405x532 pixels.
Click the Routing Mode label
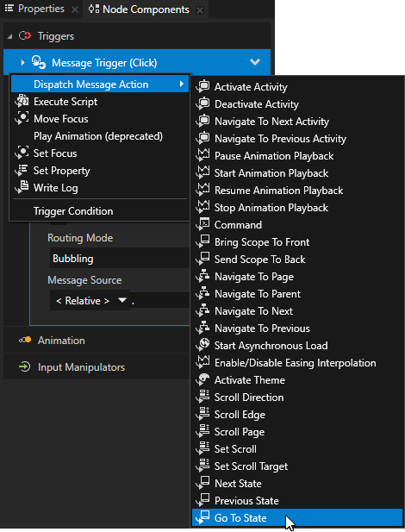(x=80, y=237)
